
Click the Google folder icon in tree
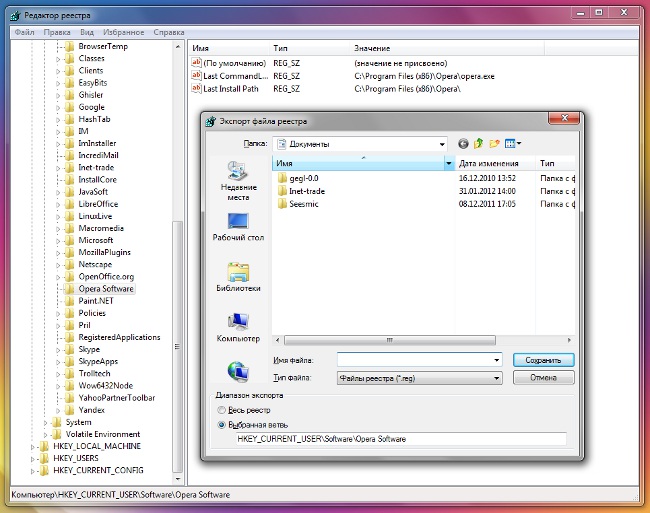(x=70, y=107)
